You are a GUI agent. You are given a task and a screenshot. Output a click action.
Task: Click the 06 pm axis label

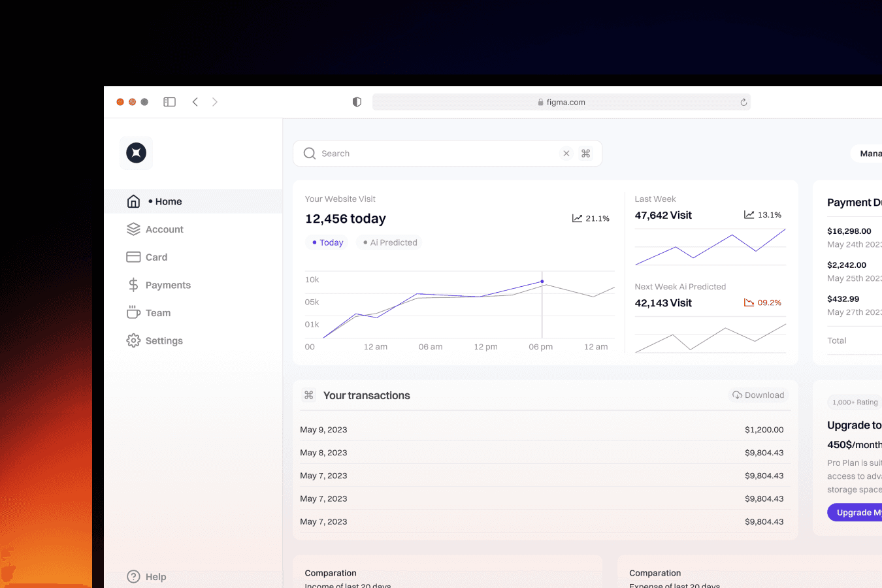[x=541, y=346]
